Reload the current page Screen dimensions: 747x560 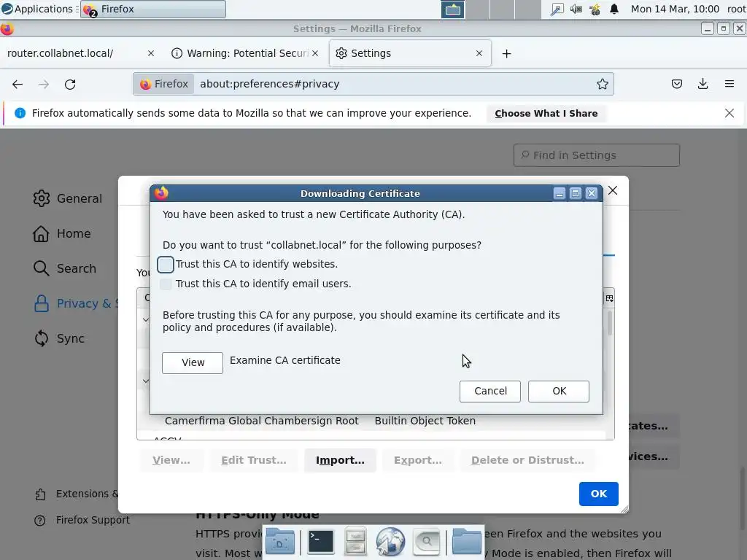pos(70,85)
